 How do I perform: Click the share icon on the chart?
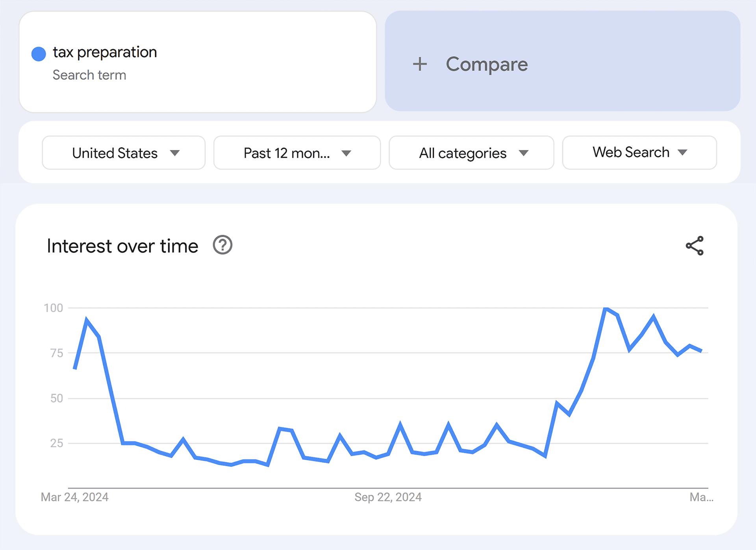pyautogui.click(x=695, y=246)
